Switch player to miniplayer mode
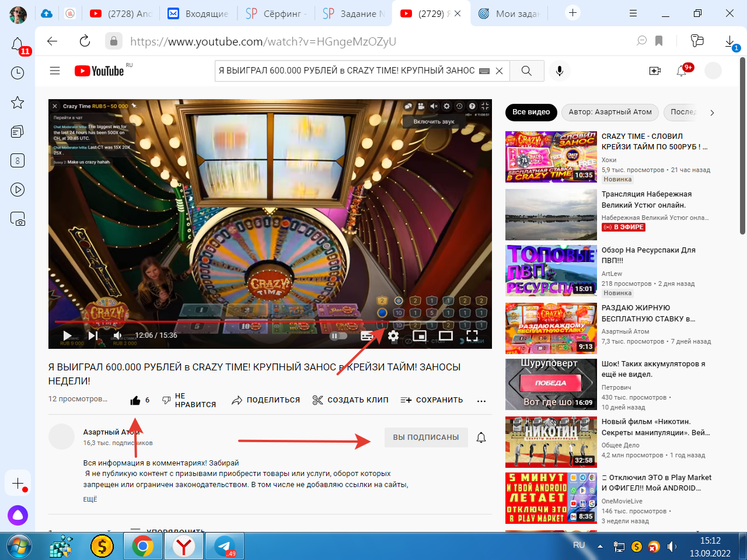This screenshot has width=747, height=560. point(420,335)
